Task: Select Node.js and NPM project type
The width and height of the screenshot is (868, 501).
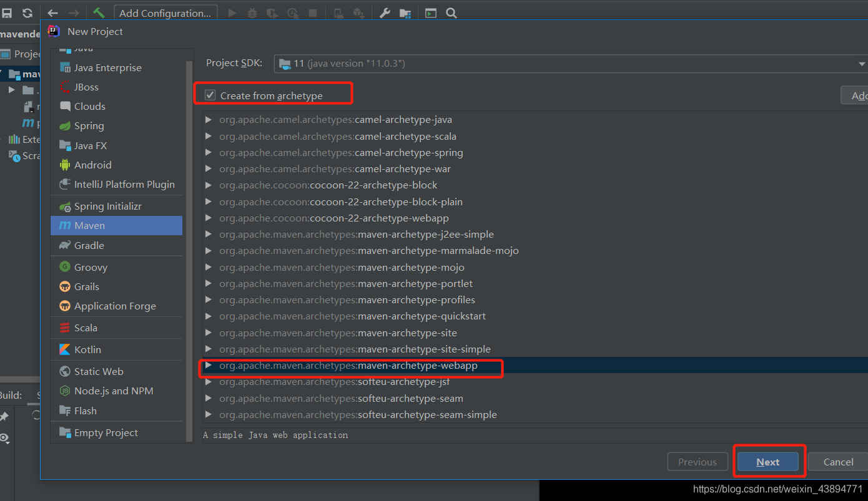Action: coord(116,391)
